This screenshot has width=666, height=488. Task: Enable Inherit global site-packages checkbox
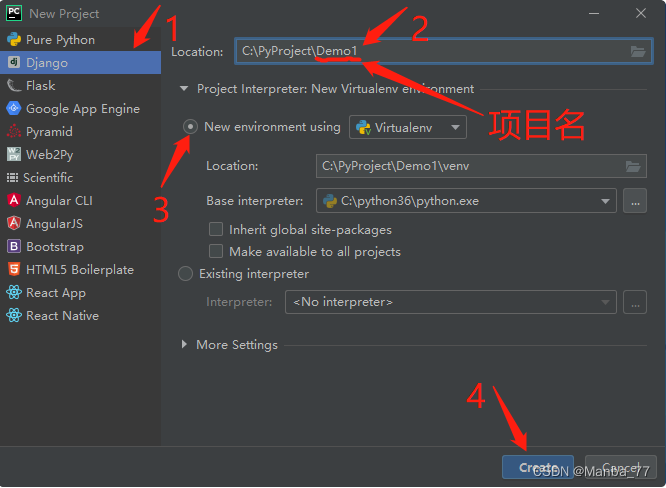(x=216, y=229)
